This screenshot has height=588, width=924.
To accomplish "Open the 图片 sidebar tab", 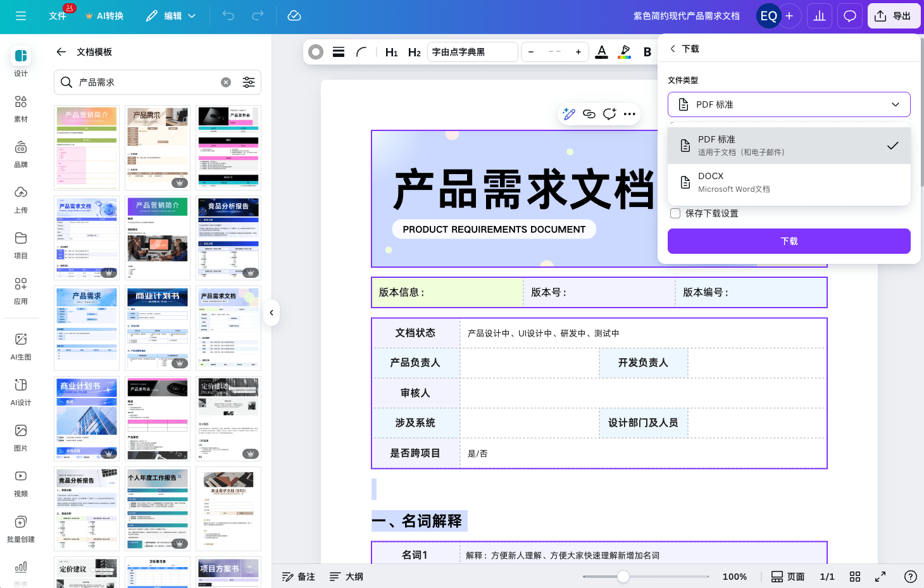I will [x=21, y=437].
